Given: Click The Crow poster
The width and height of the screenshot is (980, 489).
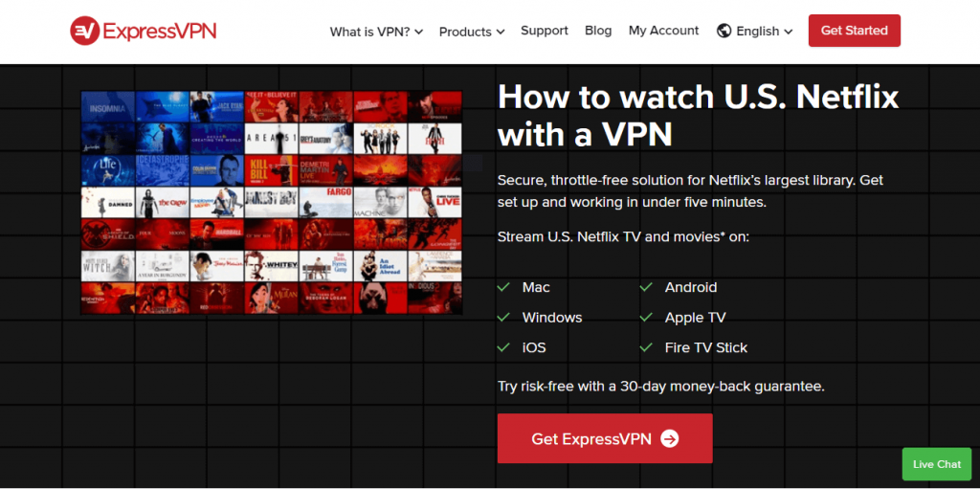Looking at the screenshot, I should point(162,202).
